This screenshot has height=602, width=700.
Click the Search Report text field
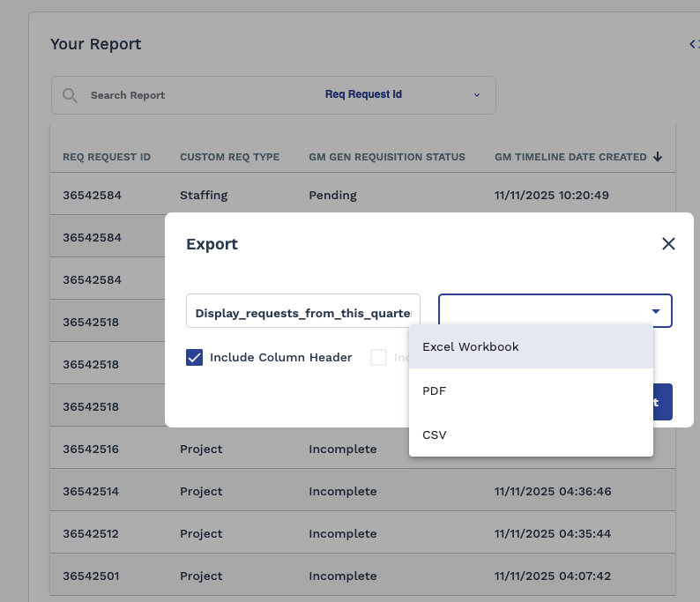[194, 95]
